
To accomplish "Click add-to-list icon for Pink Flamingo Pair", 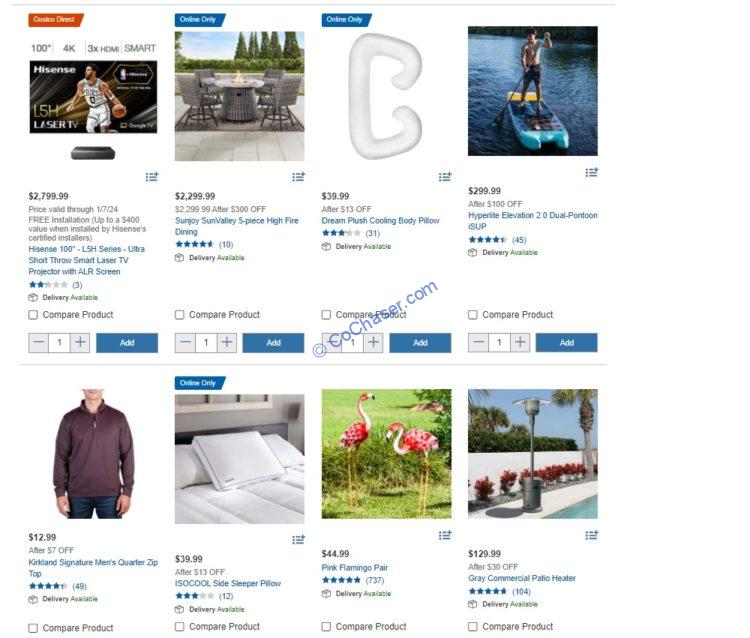I will click(x=445, y=535).
